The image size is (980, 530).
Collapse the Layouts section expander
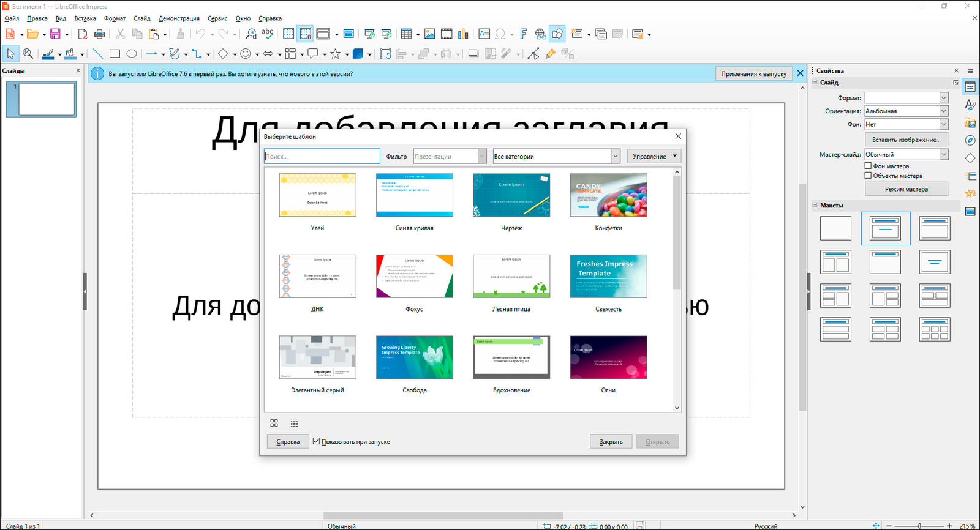click(815, 205)
